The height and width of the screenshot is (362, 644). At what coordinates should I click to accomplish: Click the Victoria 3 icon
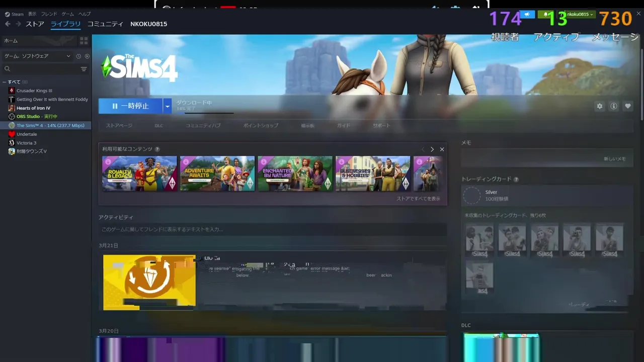[x=12, y=143]
